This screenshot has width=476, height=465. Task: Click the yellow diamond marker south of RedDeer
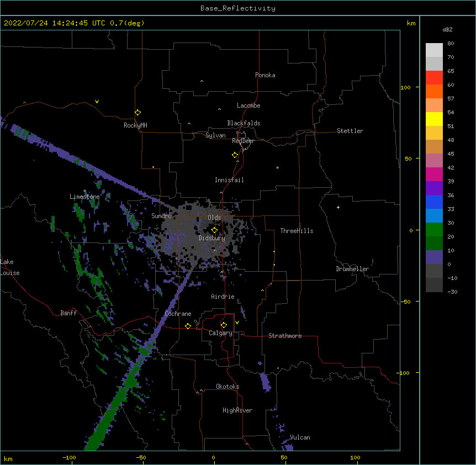(x=235, y=155)
